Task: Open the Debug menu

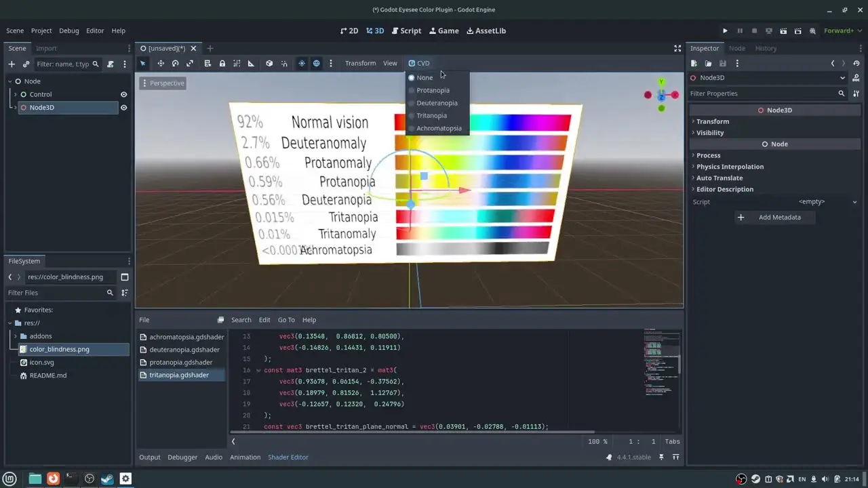Action: tap(69, 30)
